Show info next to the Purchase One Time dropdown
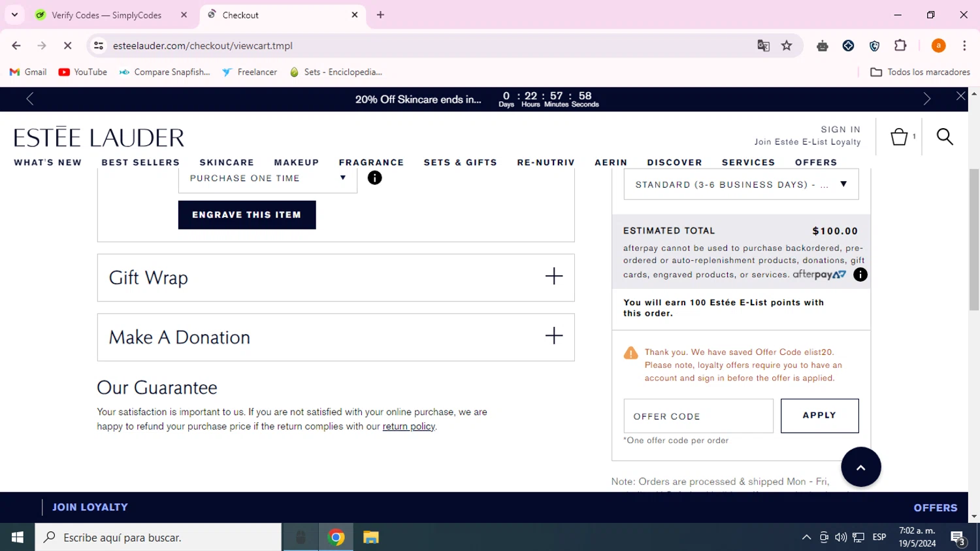 click(374, 178)
